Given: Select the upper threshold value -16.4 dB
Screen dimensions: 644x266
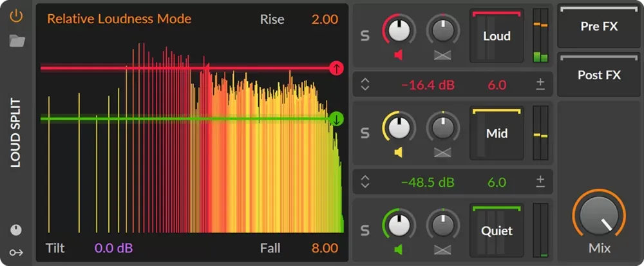Looking at the screenshot, I should coord(428,86).
